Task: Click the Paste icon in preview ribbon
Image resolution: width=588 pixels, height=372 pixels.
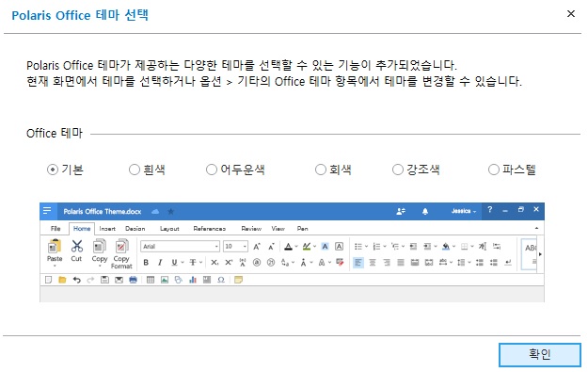Action: [x=55, y=247]
